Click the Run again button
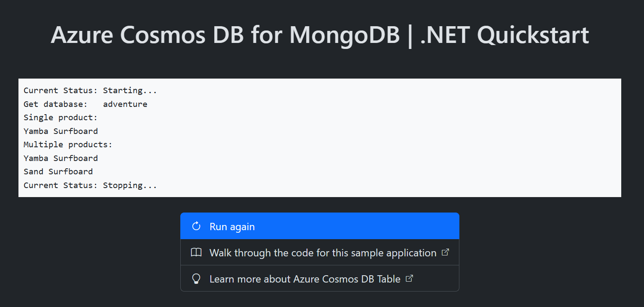Screen dimensions: 644x307 [x=320, y=226]
